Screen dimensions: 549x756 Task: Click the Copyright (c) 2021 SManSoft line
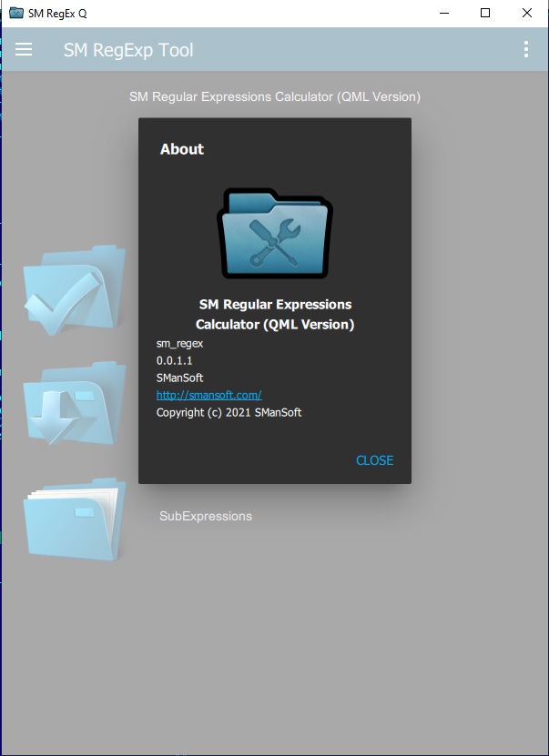229,412
